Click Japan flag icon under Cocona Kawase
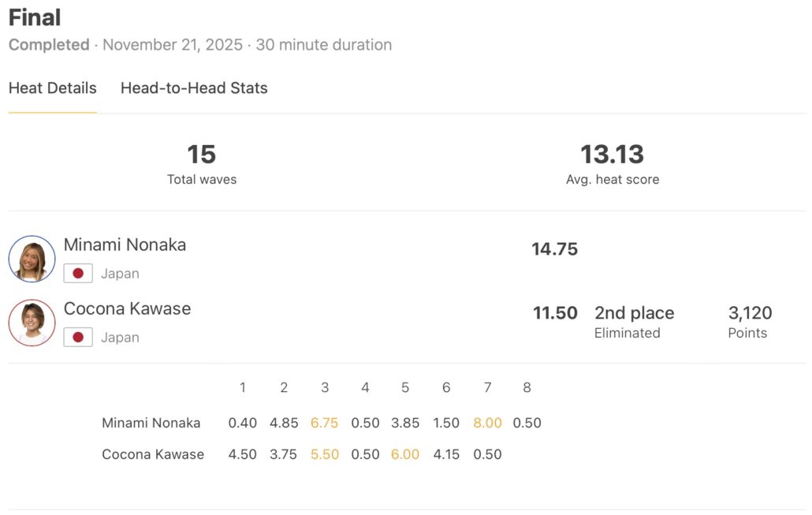This screenshot has height=515, width=812. point(78,338)
